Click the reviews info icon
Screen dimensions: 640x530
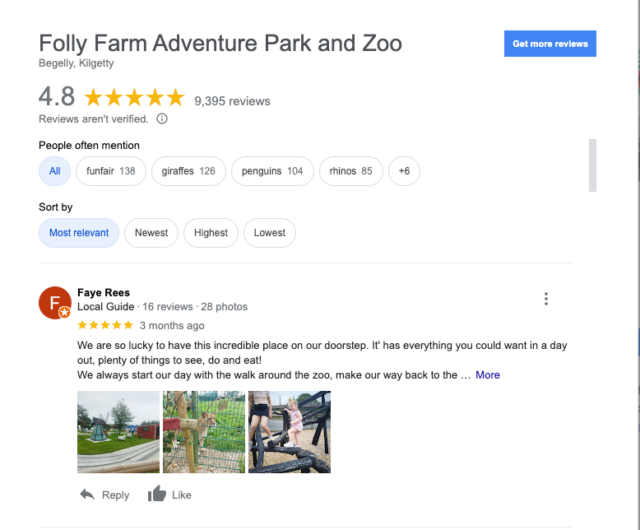tap(162, 119)
